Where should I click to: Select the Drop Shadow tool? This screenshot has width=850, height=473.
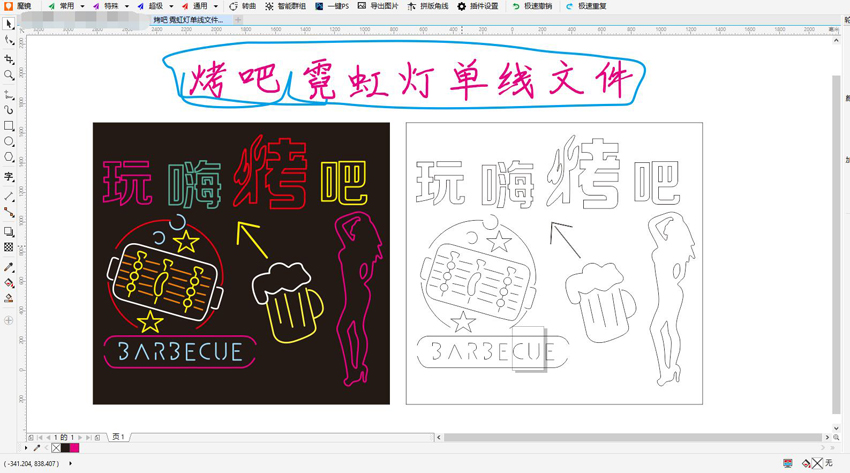[x=9, y=232]
